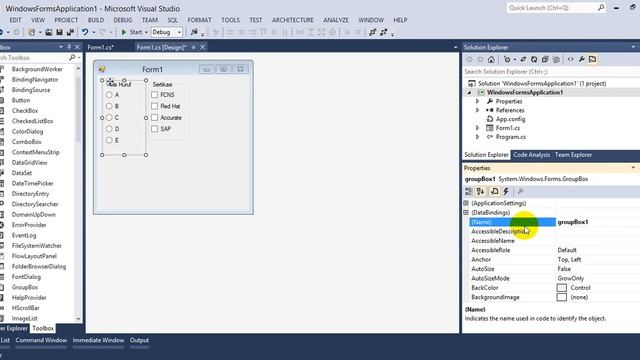Select radio button A on the form
The width and height of the screenshot is (640, 360).
pos(109,95)
